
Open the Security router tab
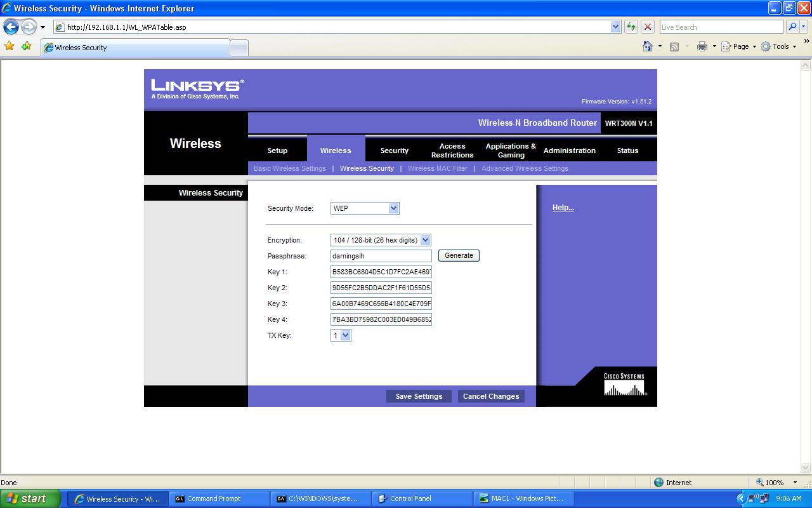tap(394, 150)
